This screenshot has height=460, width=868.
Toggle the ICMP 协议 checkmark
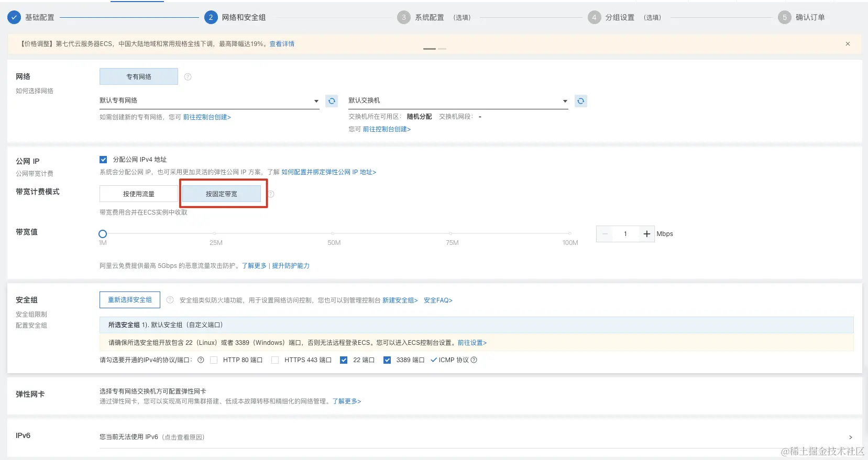click(x=434, y=360)
